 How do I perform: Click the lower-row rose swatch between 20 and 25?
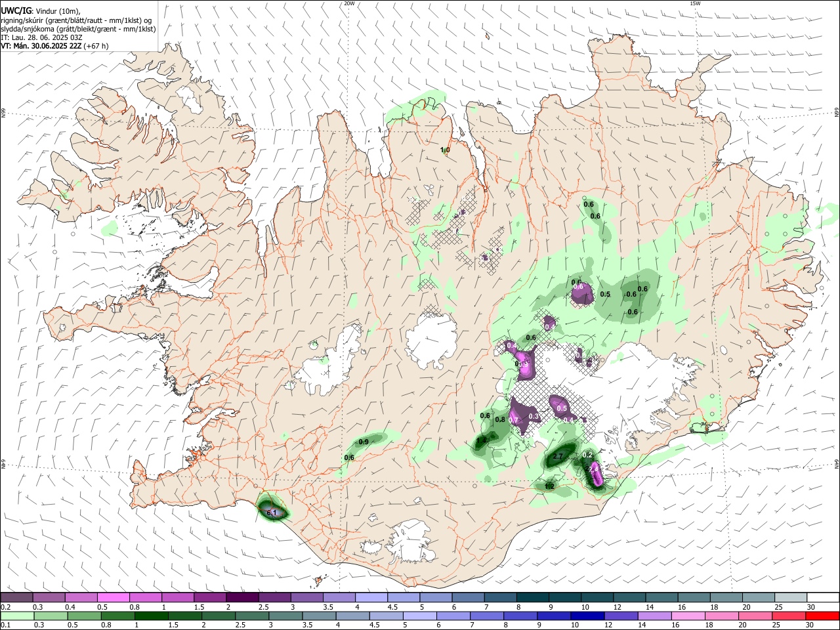click(756, 616)
